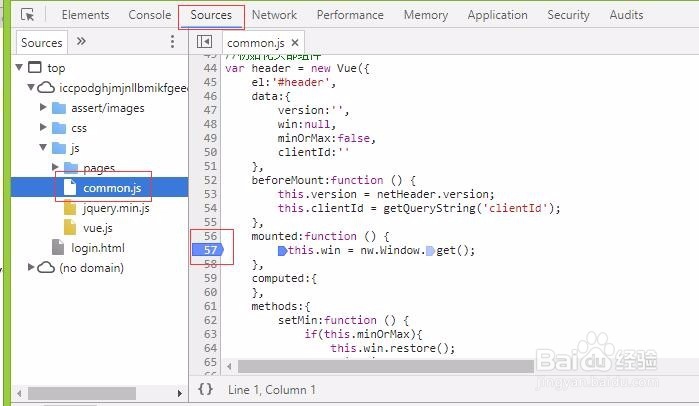699x406 pixels.
Task: Set a breakpoint on line 54
Action: (x=210, y=208)
